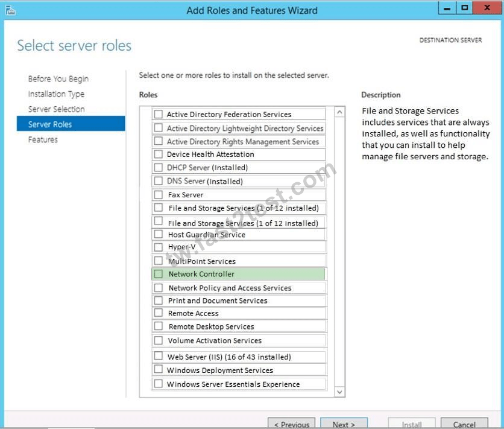Image resolution: width=504 pixels, height=429 pixels.
Task: Click the Previous button
Action: 292,424
